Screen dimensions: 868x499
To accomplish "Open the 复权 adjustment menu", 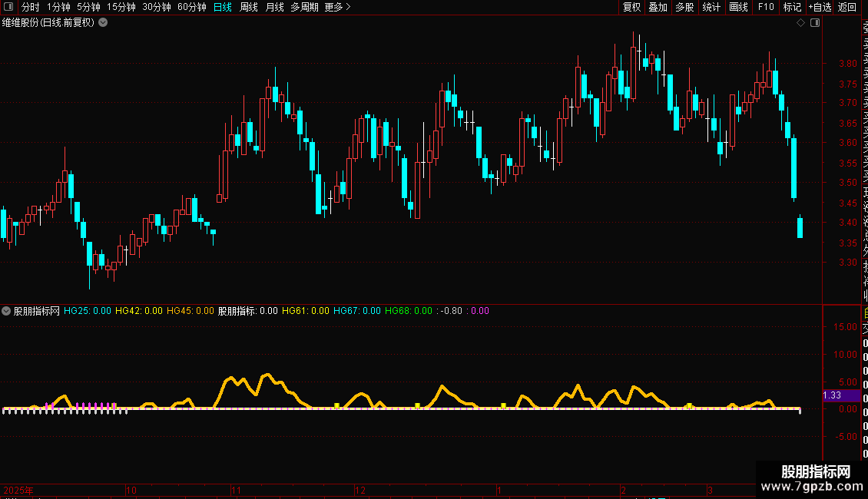I will click(x=631, y=7).
